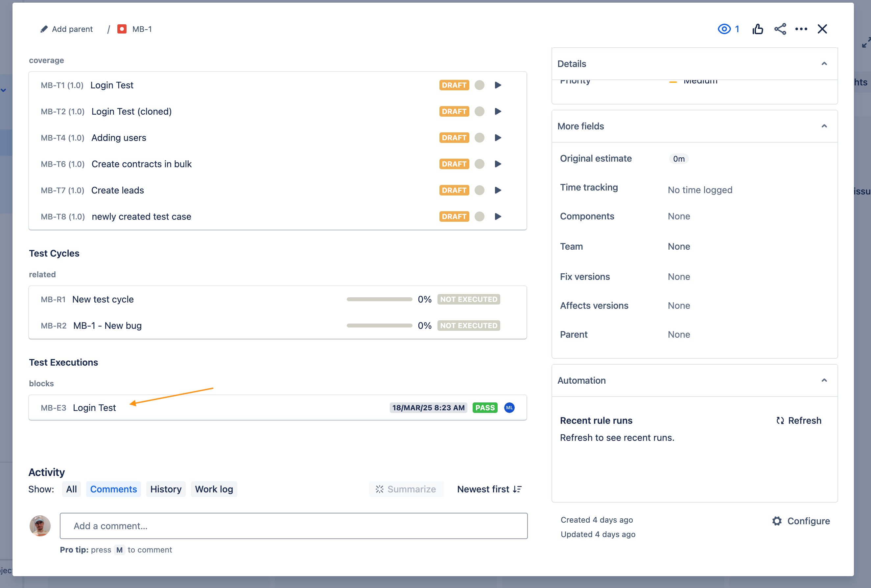The height and width of the screenshot is (588, 871).
Task: Click the play arrow for Login Test MB-T1
Action: coord(498,85)
